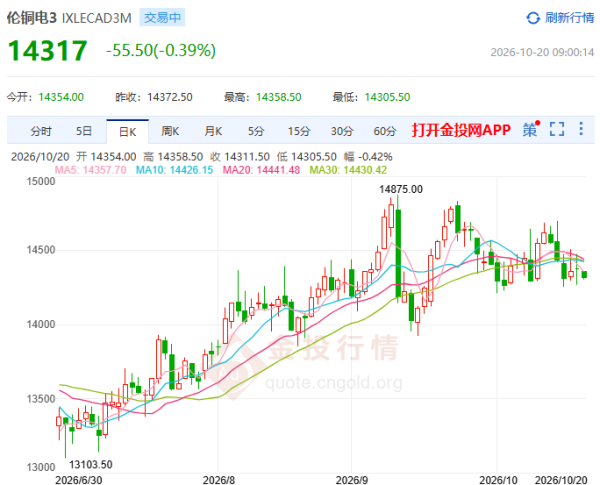Image resolution: width=600 pixels, height=485 pixels.
Task: Click the refresh quotes circular arrow icon
Action: [x=533, y=18]
